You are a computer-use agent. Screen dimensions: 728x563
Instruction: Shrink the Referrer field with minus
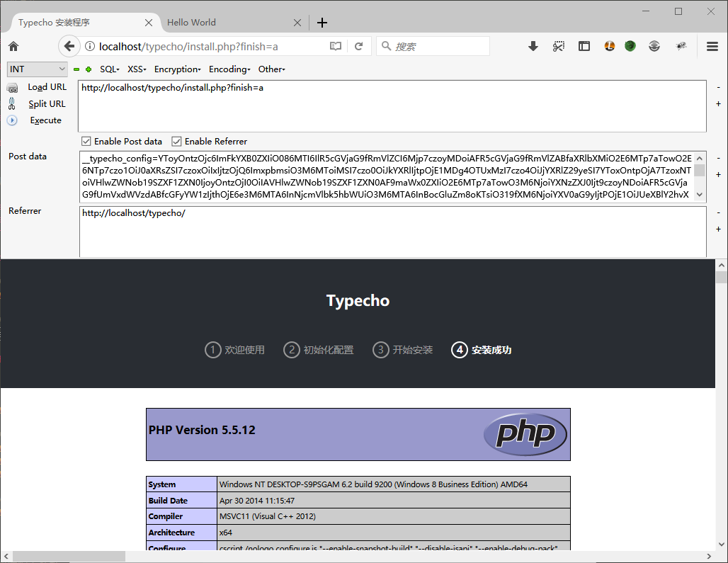click(x=718, y=213)
